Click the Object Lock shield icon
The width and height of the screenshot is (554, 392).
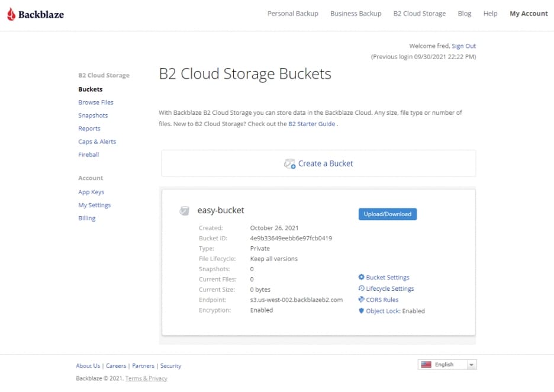(362, 311)
